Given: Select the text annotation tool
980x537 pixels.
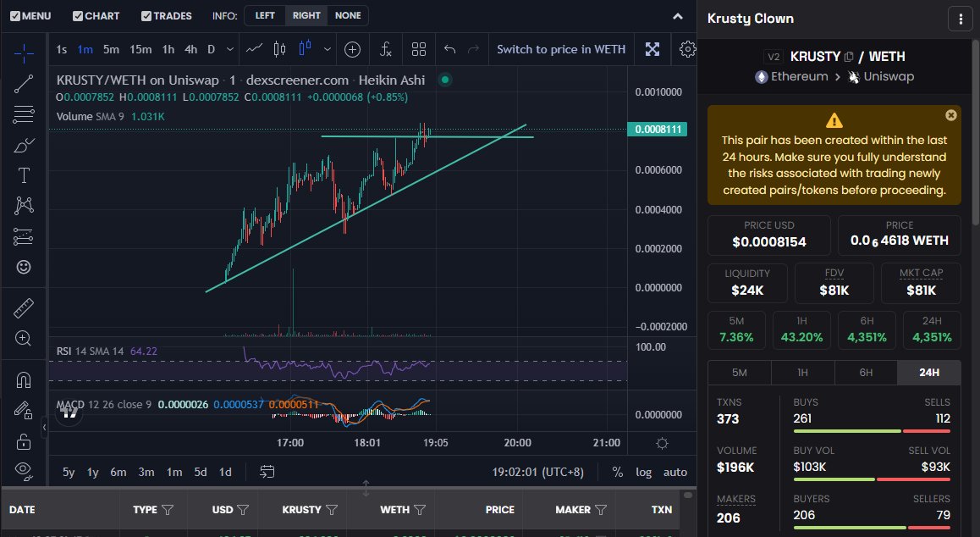Looking at the screenshot, I should pos(24,175).
